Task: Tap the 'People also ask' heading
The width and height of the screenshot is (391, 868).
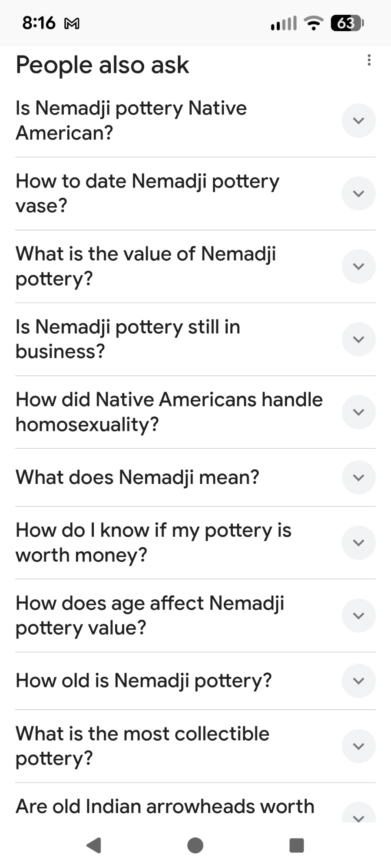Action: tap(102, 65)
